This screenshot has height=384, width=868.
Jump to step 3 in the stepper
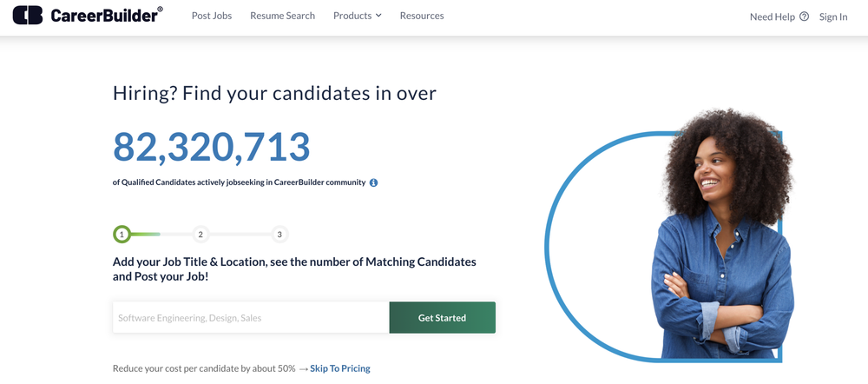coord(279,234)
